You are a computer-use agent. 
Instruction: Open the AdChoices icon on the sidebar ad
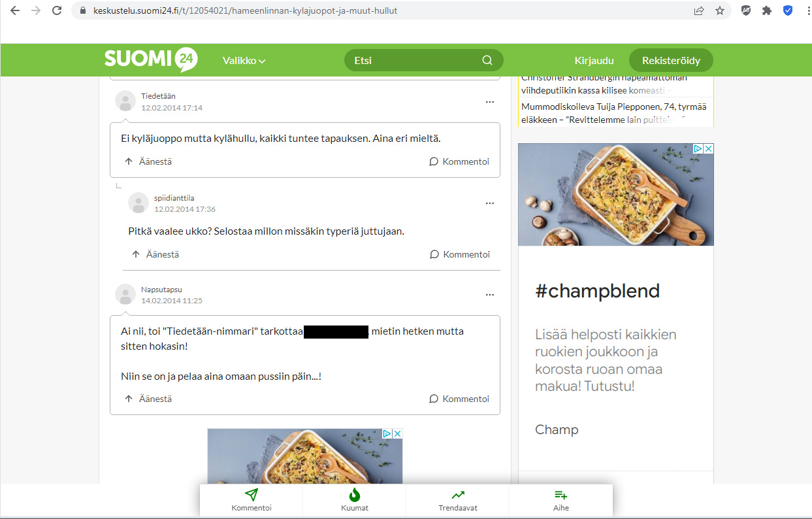698,148
